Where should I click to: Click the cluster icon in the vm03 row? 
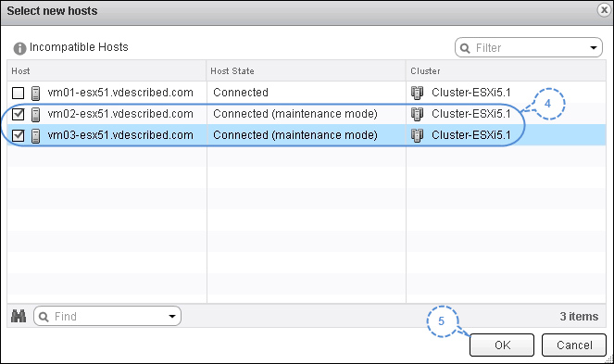click(417, 135)
